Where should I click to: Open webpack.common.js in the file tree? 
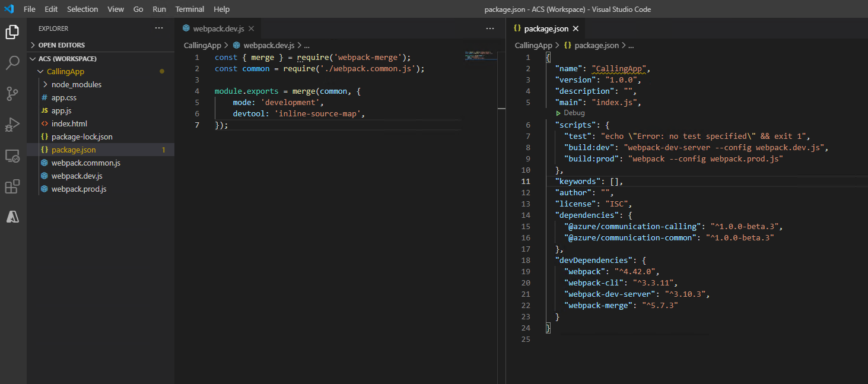click(x=85, y=163)
